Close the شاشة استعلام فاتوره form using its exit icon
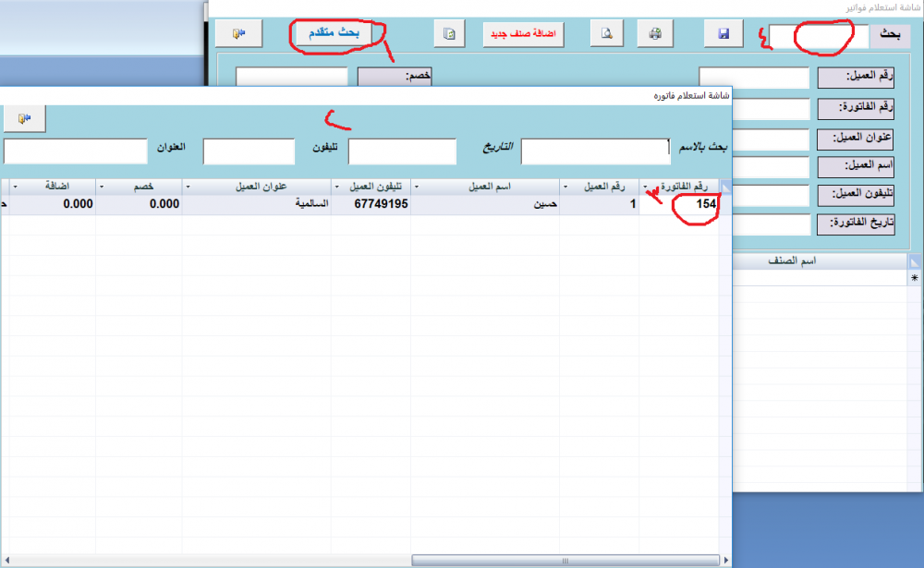The width and height of the screenshot is (924, 568). tap(23, 118)
